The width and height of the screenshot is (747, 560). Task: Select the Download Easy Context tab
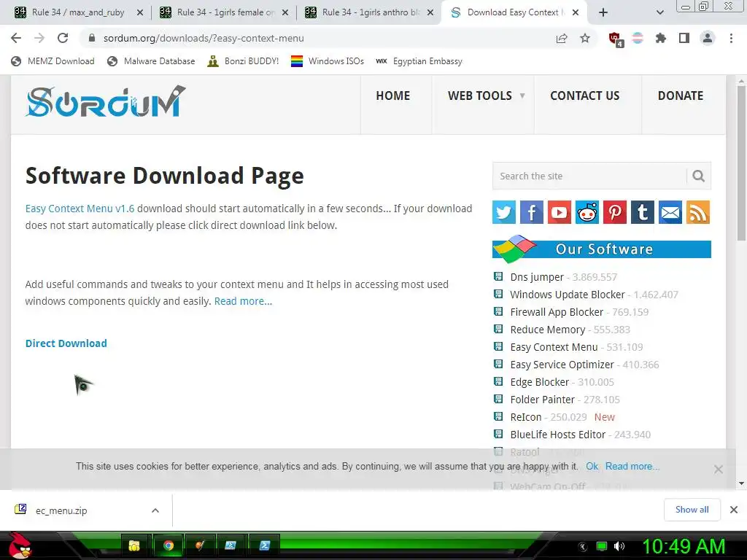coord(514,12)
